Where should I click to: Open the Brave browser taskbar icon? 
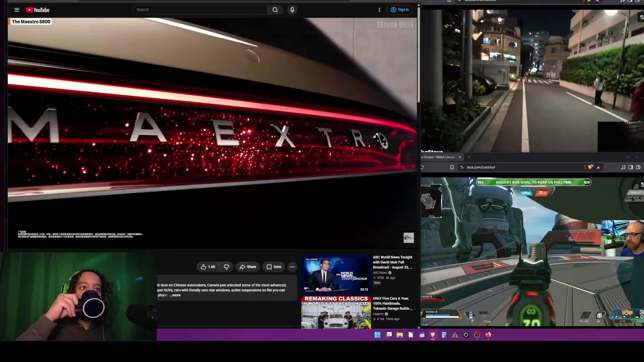coord(433,335)
